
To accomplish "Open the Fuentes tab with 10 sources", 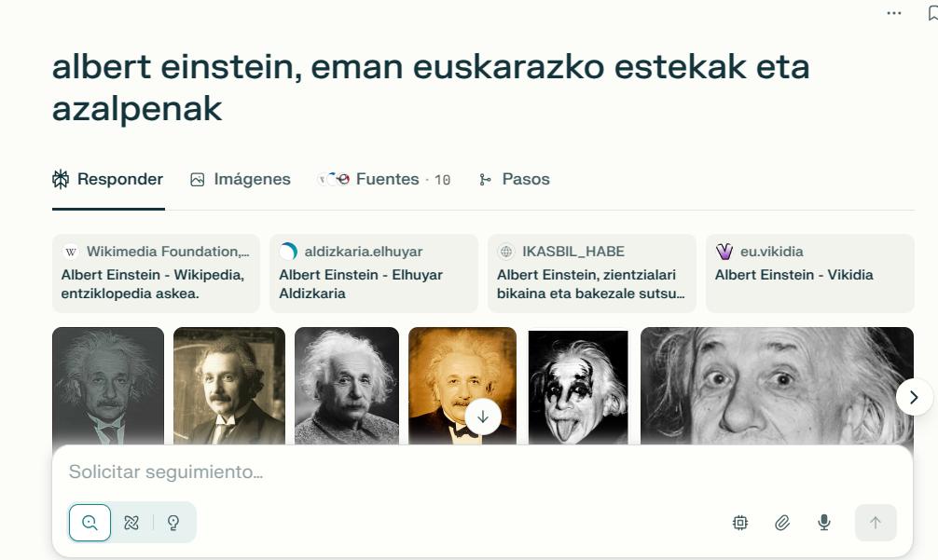I will pyautogui.click(x=384, y=179).
